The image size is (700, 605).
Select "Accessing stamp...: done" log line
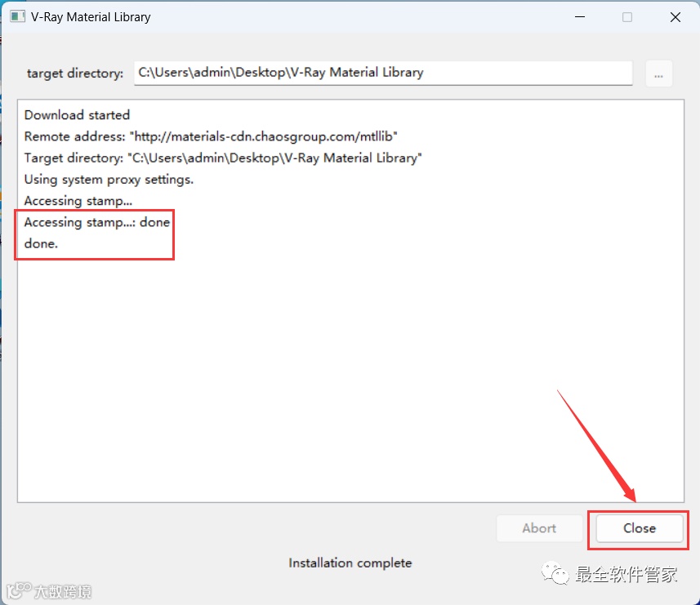click(97, 222)
